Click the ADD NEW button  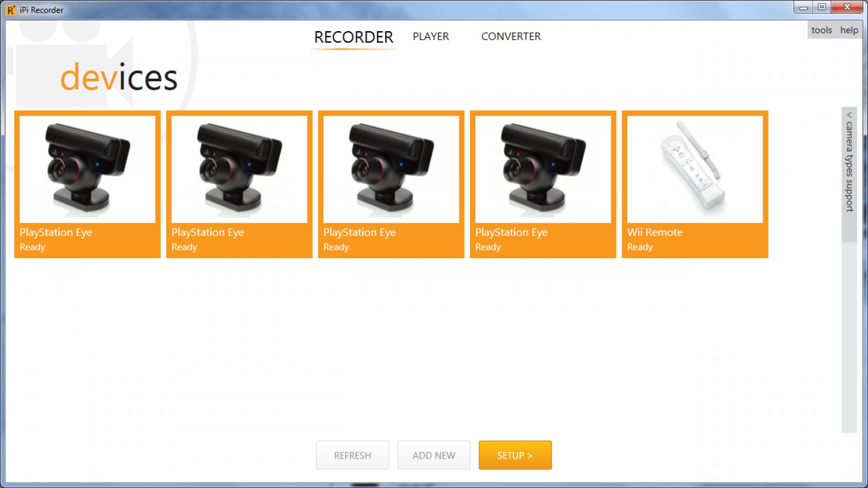434,455
